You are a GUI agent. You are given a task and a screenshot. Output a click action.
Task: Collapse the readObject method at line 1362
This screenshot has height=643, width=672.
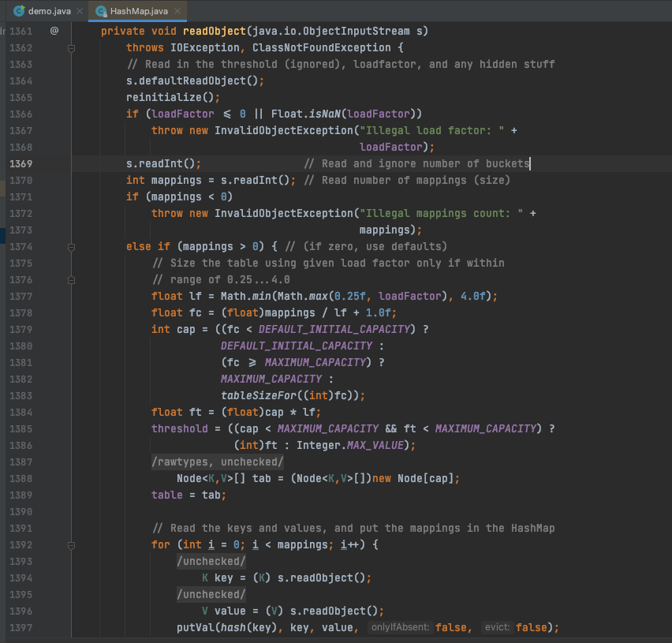pos(72,48)
